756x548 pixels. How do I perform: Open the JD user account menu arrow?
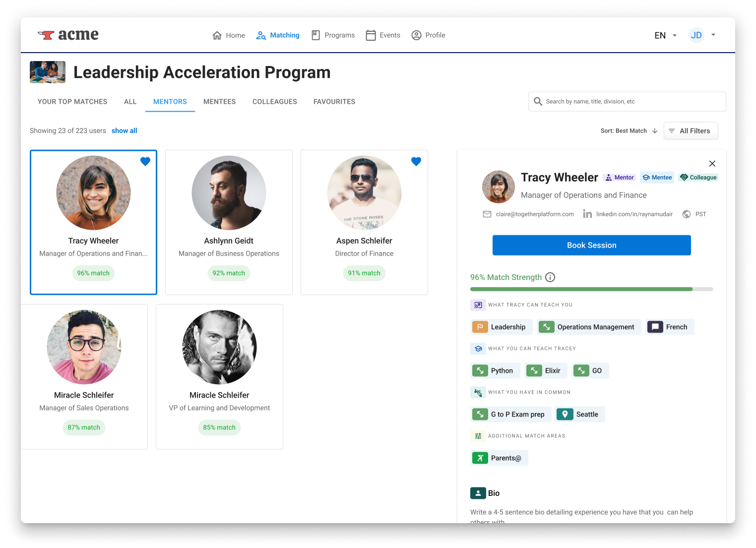point(713,35)
